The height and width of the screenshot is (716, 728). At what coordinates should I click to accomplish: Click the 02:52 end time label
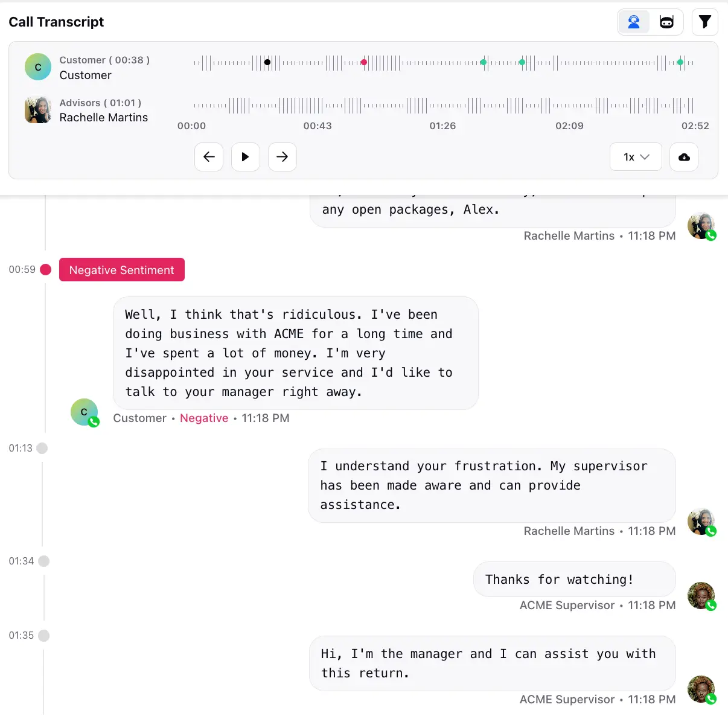[695, 126]
